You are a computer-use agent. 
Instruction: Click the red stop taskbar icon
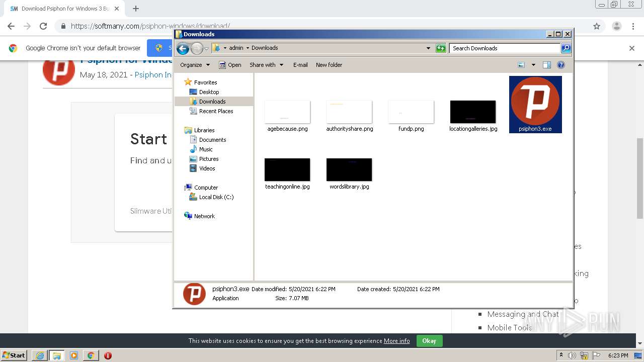[108, 355]
